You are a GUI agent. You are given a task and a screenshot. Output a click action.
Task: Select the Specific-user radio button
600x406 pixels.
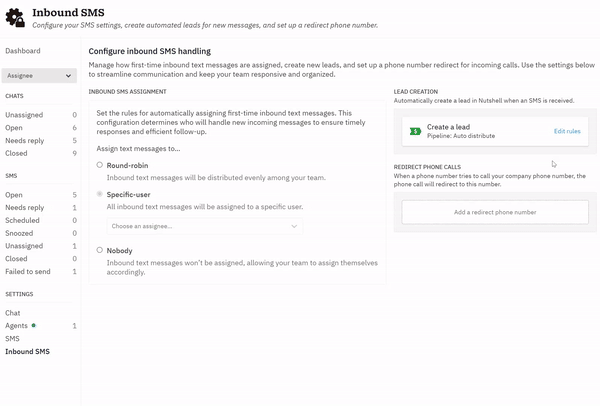100,194
